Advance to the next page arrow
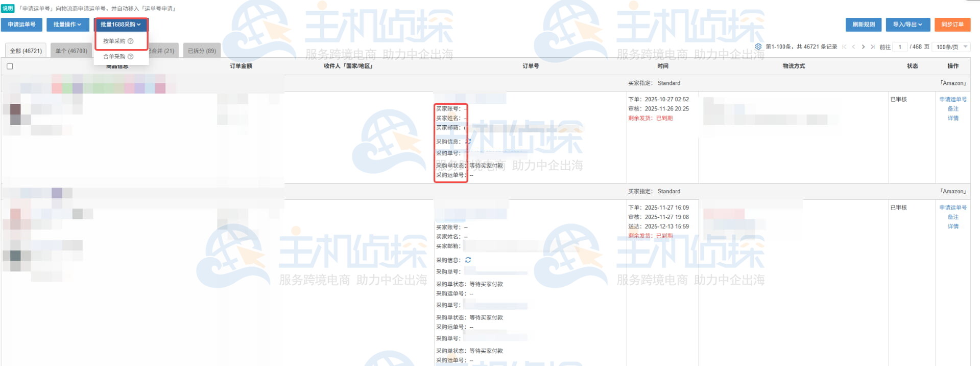 tap(863, 47)
